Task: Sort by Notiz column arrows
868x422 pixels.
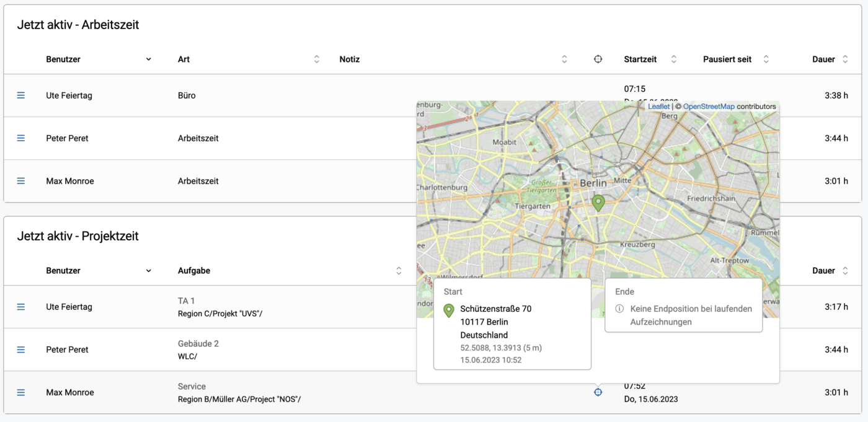Action: (564, 59)
